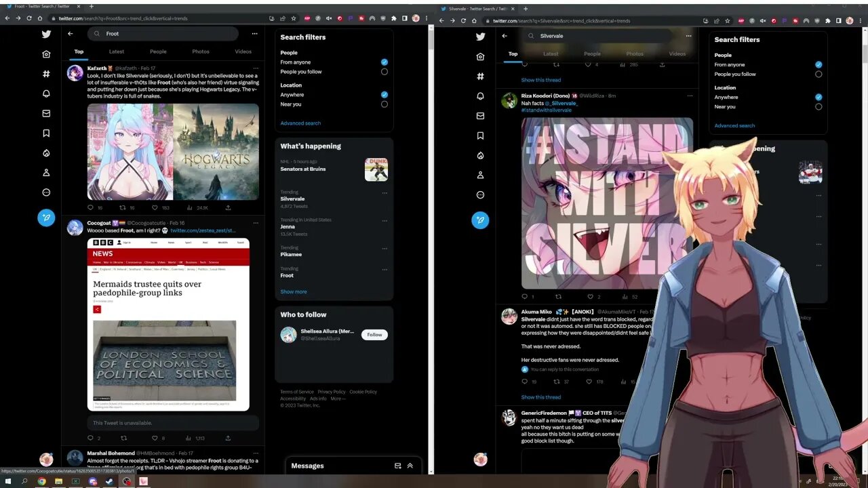This screenshot has width=868, height=488.
Task: Share the Kafzeth tweet
Action: [228, 207]
